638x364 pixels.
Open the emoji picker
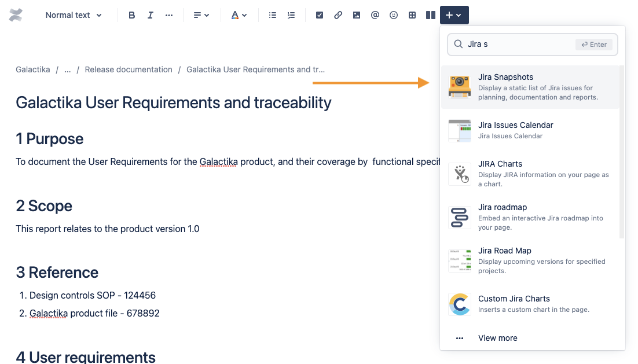coord(394,15)
